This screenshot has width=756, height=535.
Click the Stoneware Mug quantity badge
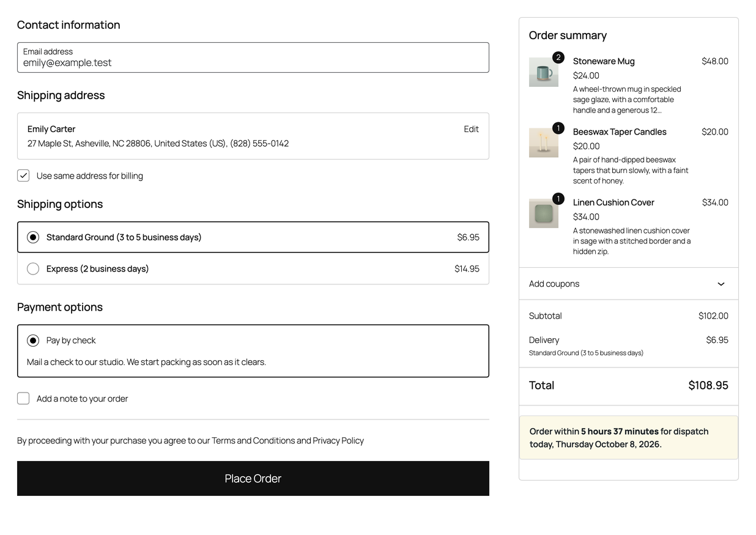[558, 57]
